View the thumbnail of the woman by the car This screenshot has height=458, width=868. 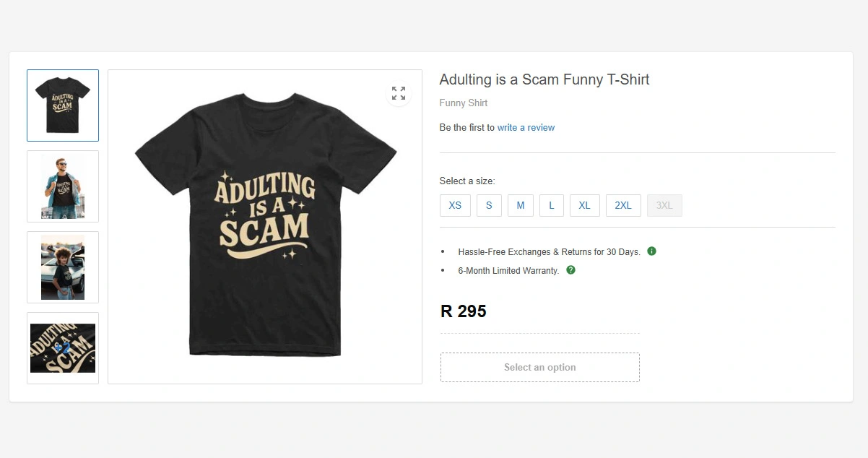point(63,267)
